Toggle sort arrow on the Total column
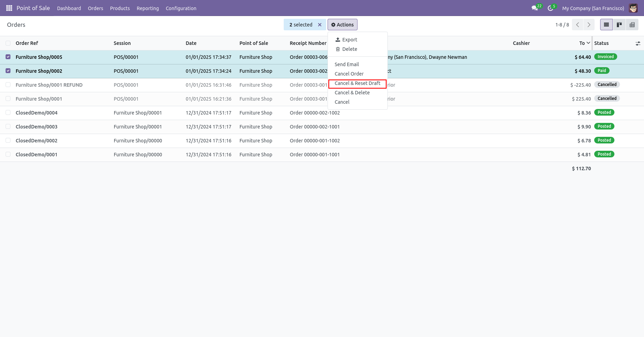 point(588,43)
